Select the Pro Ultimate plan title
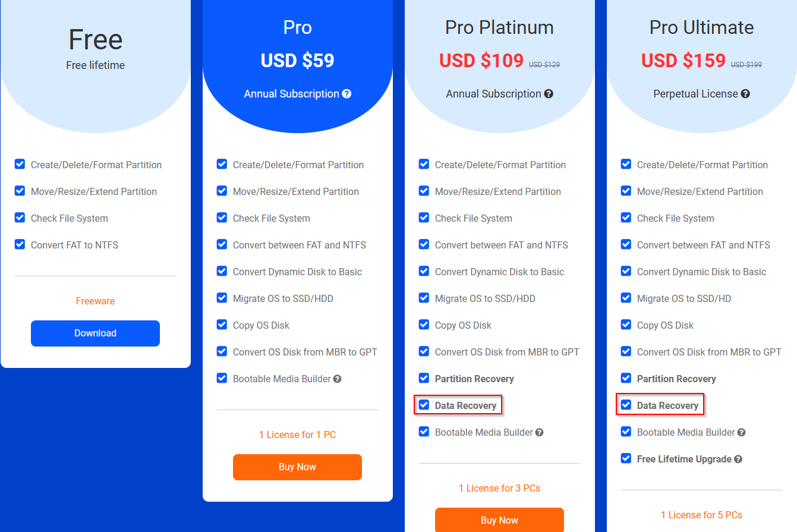 point(701,27)
